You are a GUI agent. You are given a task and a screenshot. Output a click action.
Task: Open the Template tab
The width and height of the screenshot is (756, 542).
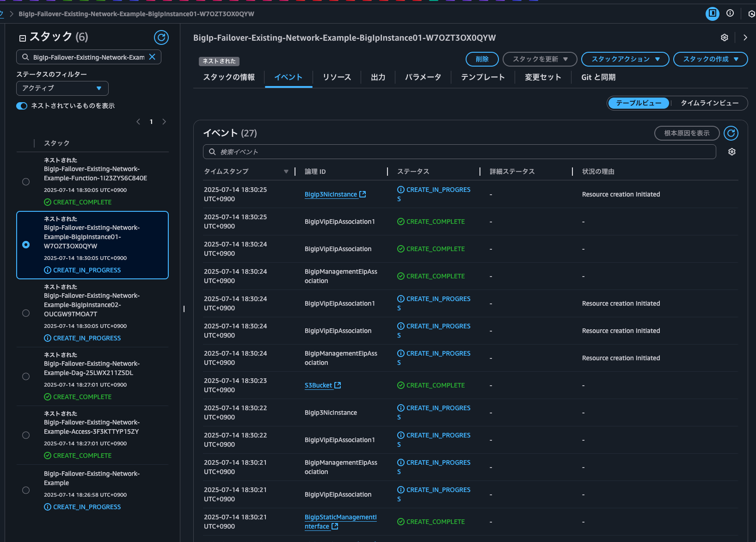483,77
